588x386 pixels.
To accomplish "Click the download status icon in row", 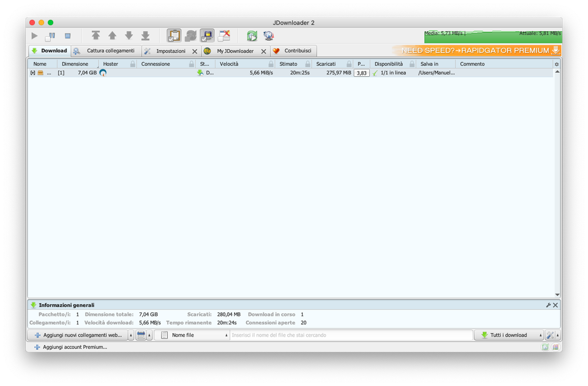I will coord(200,73).
